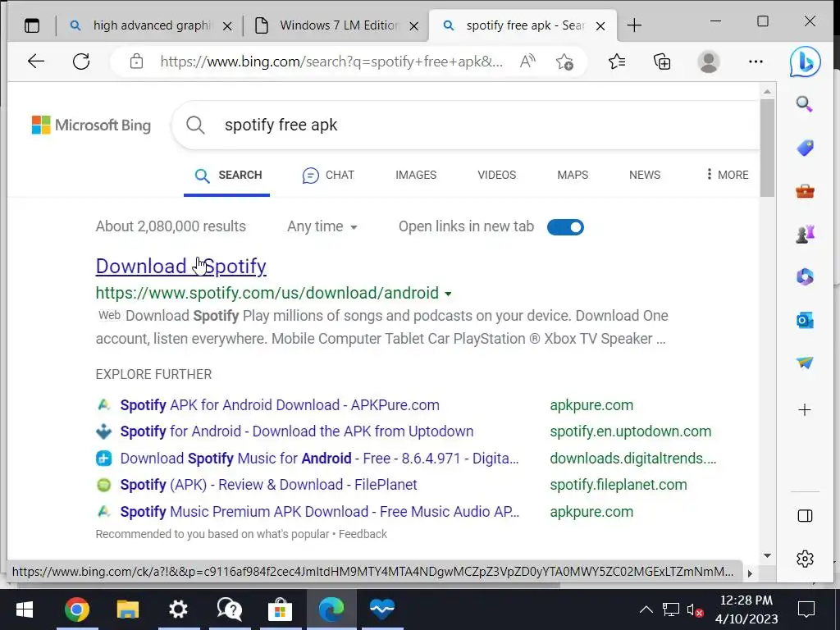Open a new tab with plus button
This screenshot has height=630, width=840.
[x=634, y=25]
